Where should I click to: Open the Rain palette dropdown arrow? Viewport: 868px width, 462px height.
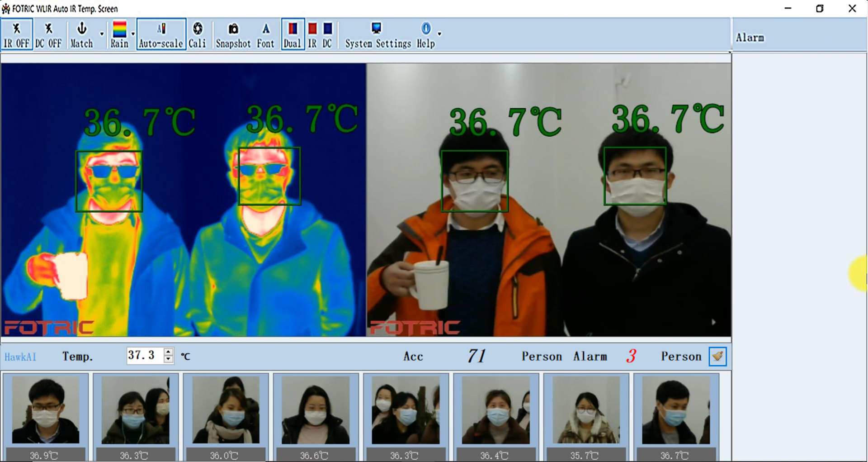(x=133, y=34)
